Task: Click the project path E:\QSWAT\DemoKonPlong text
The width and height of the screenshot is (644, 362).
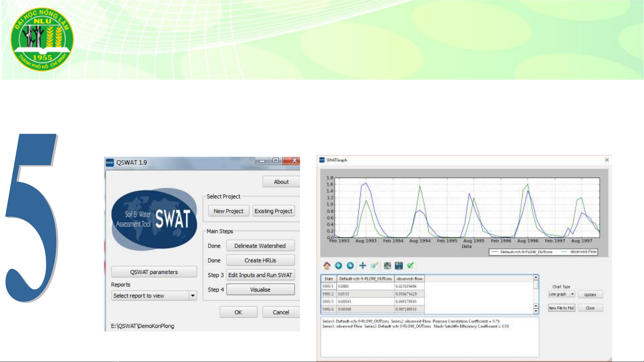Action: 142,326
